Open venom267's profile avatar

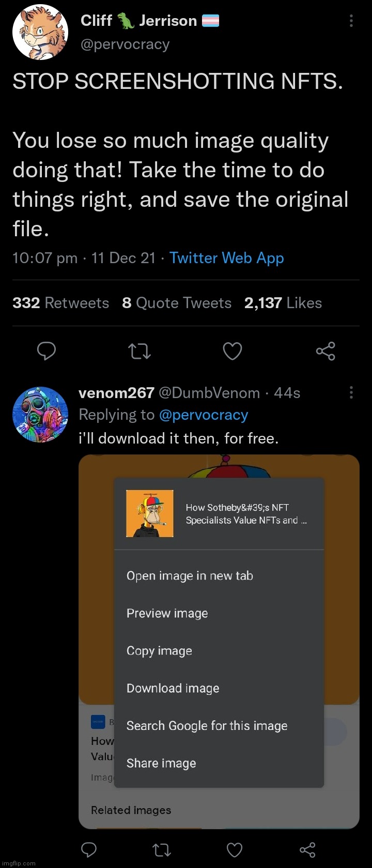pyautogui.click(x=40, y=415)
